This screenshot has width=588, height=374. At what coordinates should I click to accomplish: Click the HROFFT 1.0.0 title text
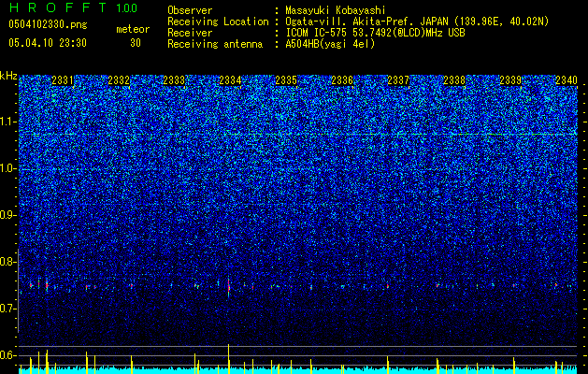pos(73,7)
